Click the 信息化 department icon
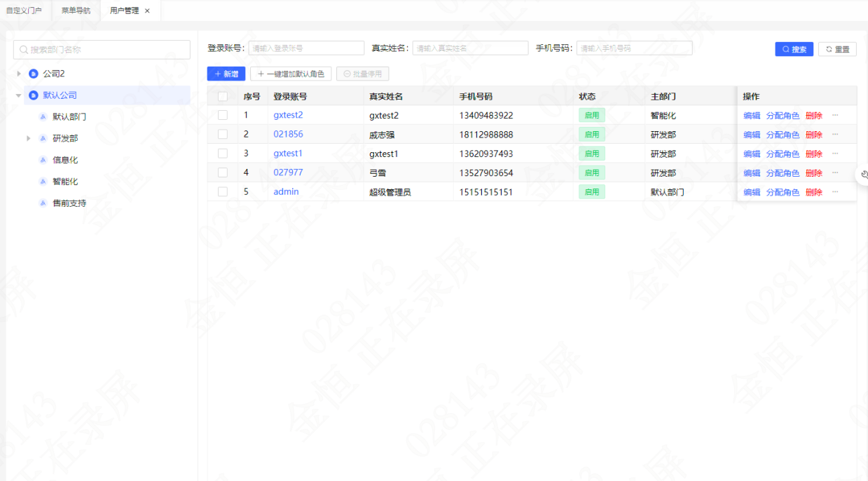868x481 pixels. (x=43, y=161)
